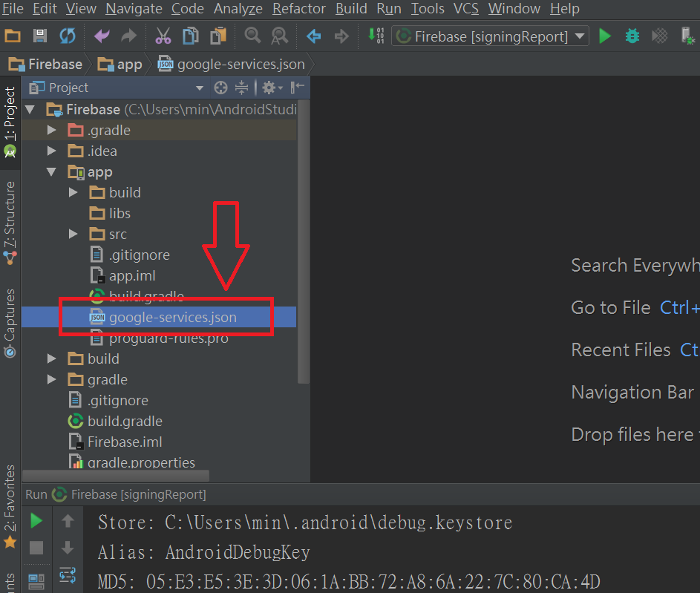Open the Build menu
Viewport: 700px width, 593px height.
click(351, 8)
